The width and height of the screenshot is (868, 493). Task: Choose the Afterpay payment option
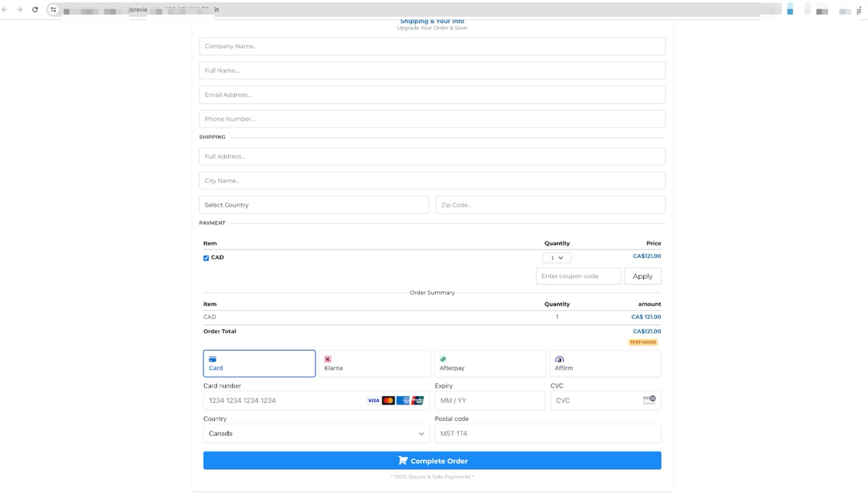489,363
